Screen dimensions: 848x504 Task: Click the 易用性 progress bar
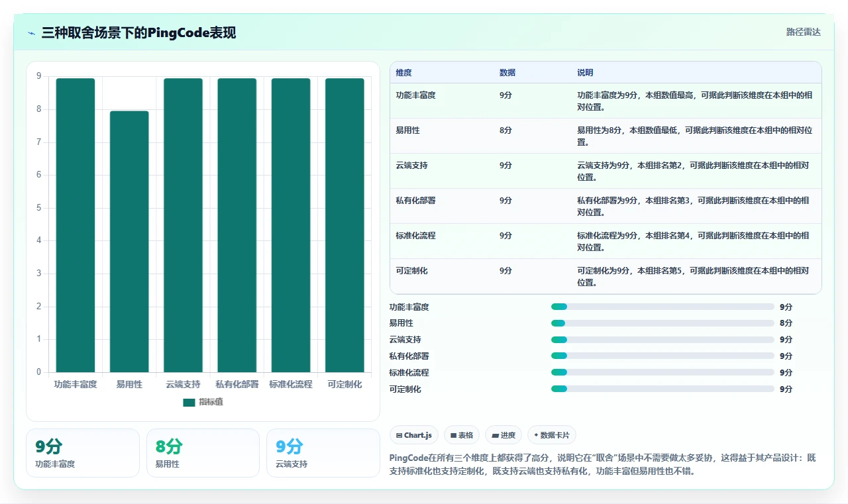click(662, 323)
